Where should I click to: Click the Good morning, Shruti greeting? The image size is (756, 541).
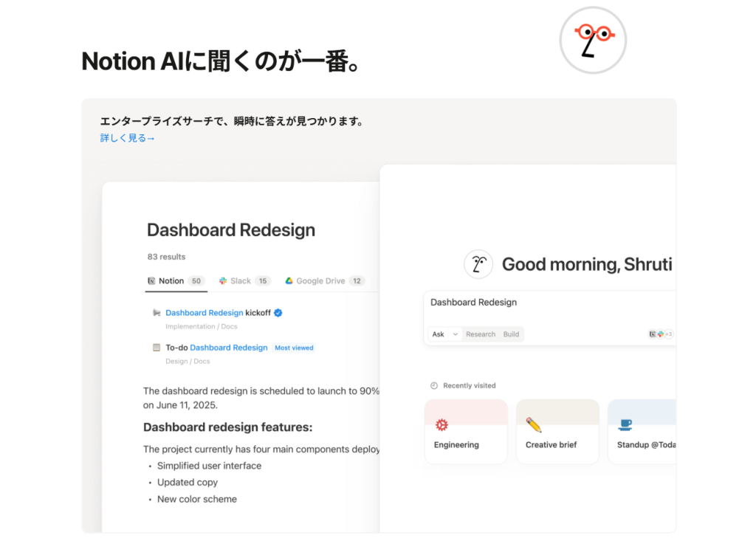coord(587,264)
